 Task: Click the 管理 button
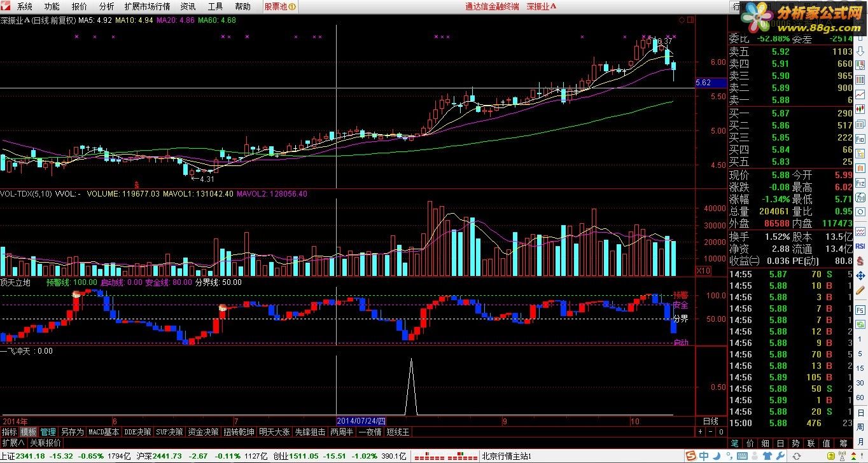click(48, 431)
